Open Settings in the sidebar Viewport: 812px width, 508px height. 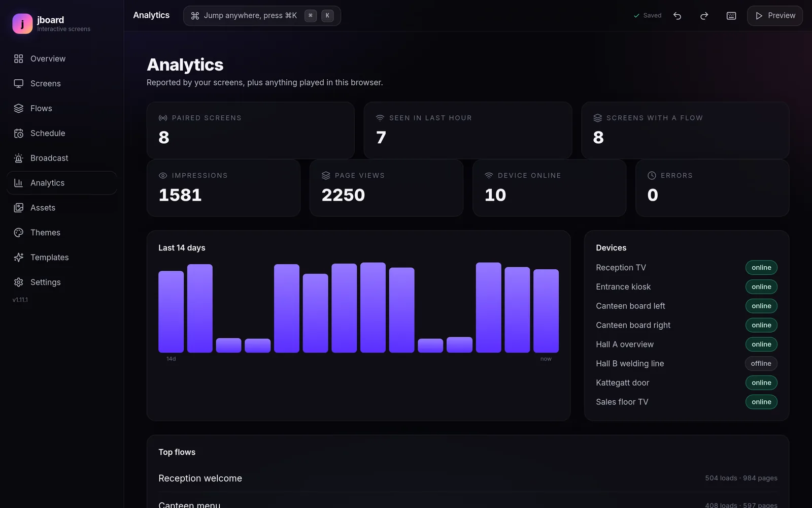point(62,282)
